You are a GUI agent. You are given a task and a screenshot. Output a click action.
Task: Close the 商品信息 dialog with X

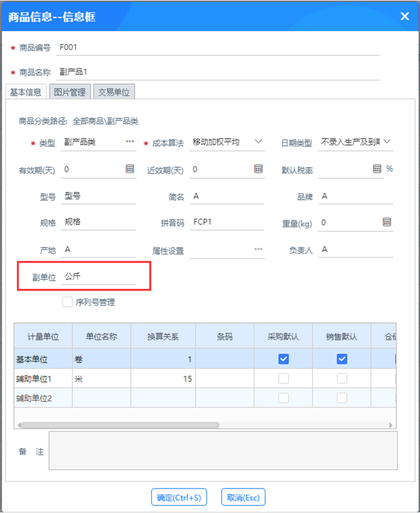[x=405, y=16]
